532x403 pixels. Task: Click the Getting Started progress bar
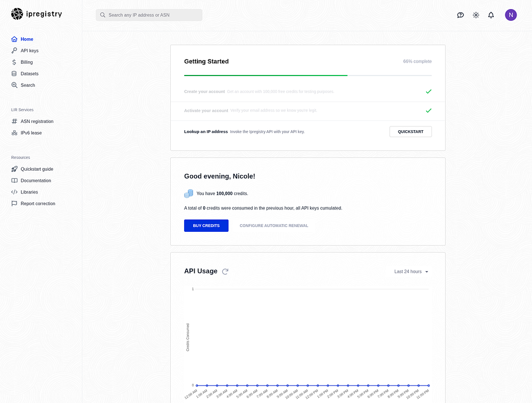point(307,75)
